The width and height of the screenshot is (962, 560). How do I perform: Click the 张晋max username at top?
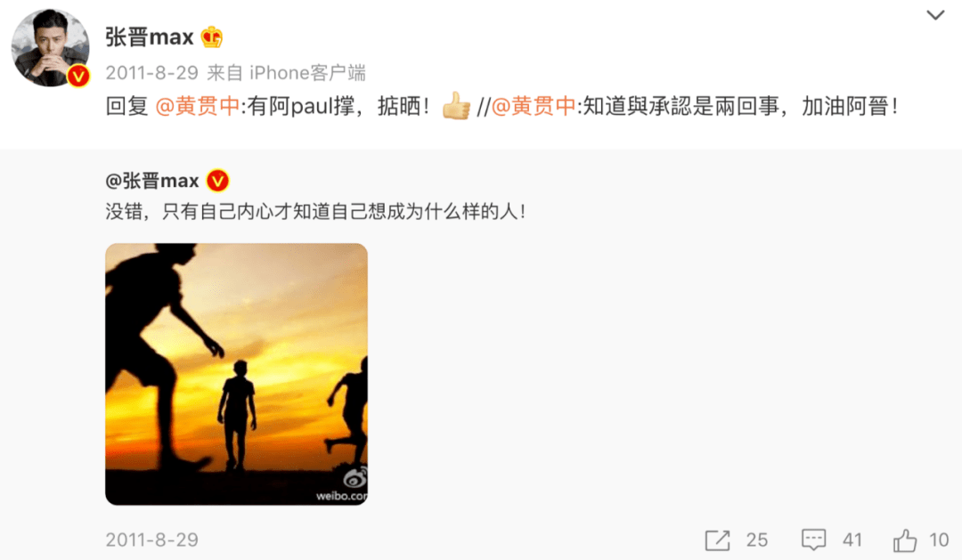click(x=150, y=37)
